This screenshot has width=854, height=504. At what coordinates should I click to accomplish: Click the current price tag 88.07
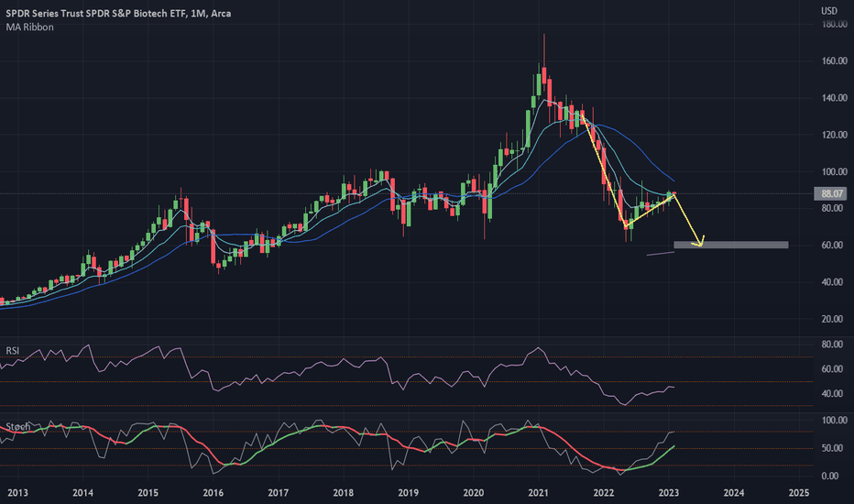(x=831, y=193)
